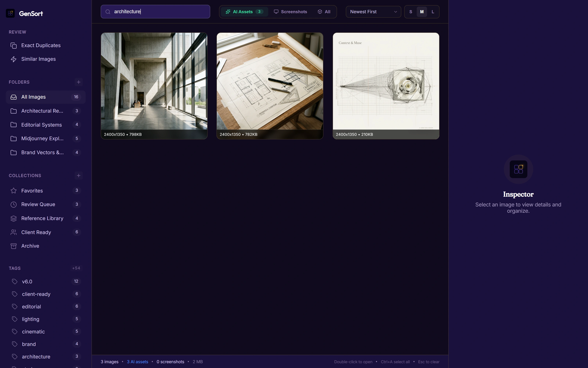Click the Inspector panel icon
588x368 pixels.
point(518,169)
